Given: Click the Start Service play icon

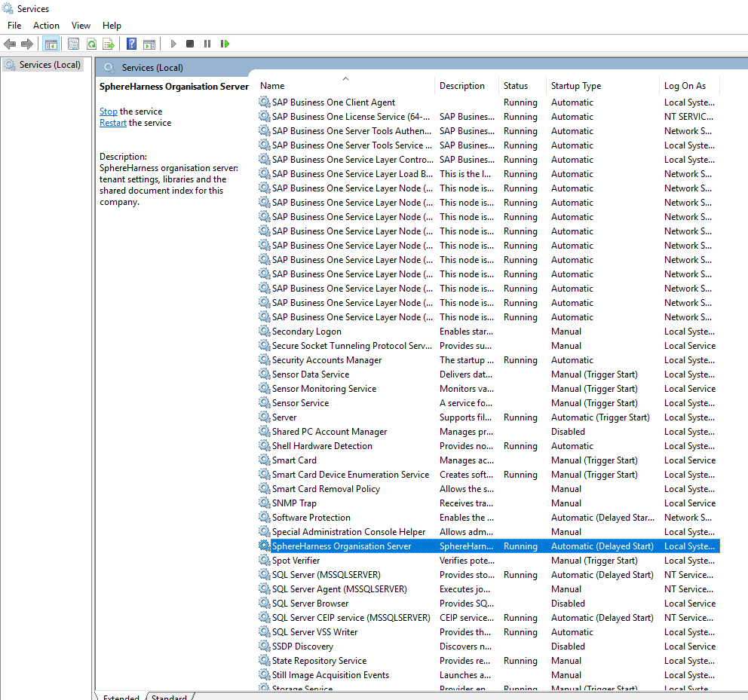Looking at the screenshot, I should (x=173, y=44).
